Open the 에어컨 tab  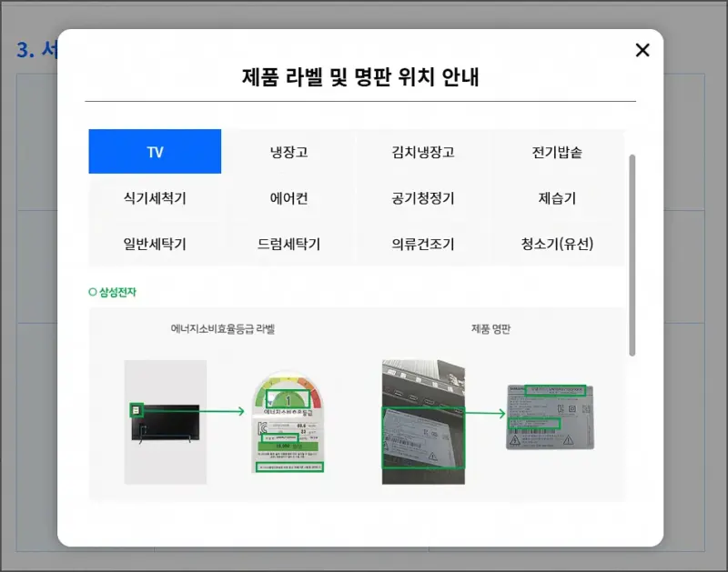tap(288, 198)
